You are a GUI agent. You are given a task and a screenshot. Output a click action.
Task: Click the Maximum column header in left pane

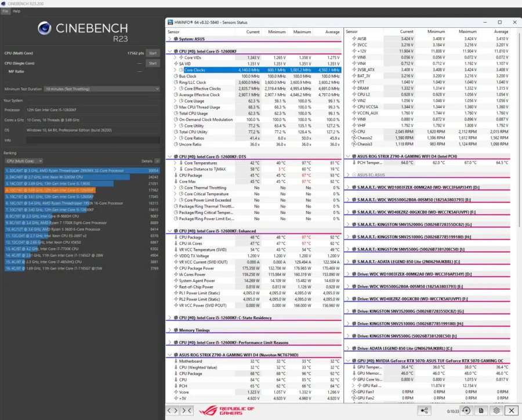tap(302, 32)
